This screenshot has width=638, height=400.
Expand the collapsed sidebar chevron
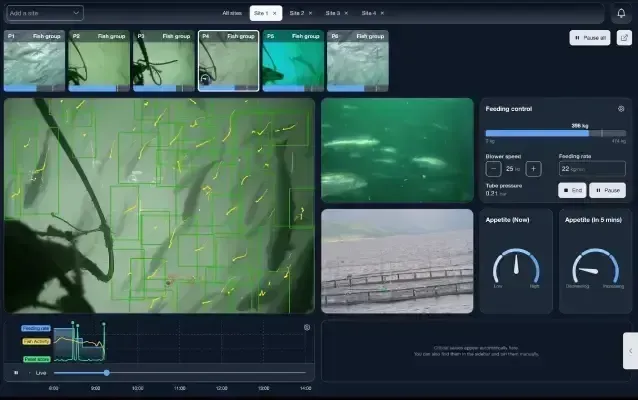(630, 351)
